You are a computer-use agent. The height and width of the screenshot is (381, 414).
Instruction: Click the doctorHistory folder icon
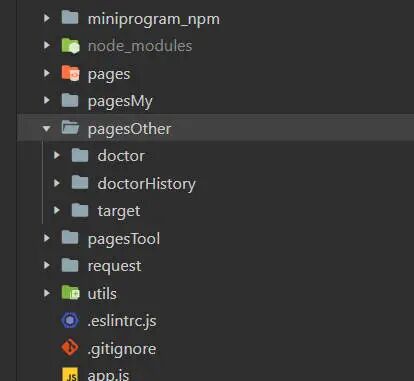click(x=80, y=183)
